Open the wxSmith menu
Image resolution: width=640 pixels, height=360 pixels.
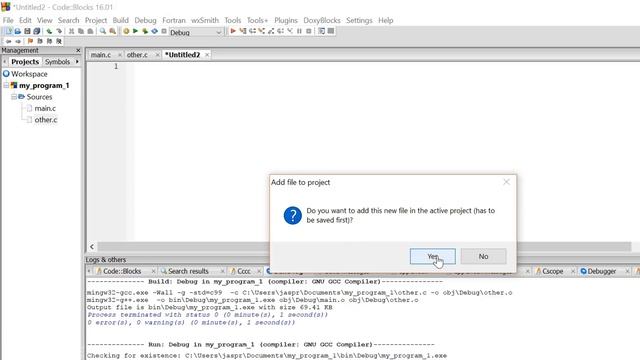[205, 20]
